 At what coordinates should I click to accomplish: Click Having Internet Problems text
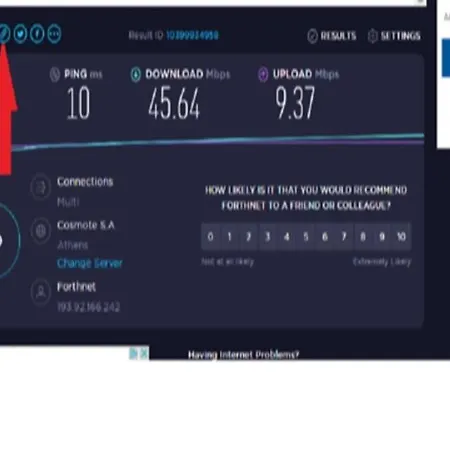point(243,355)
